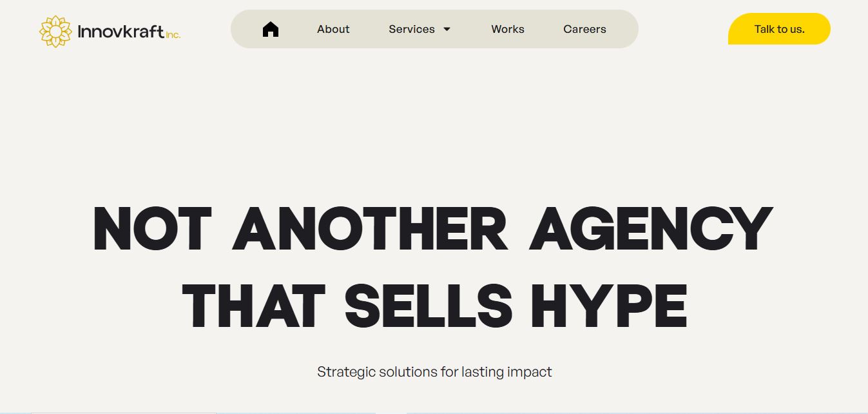Click the word ANOTHER in headline
The height and width of the screenshot is (414, 868).
[x=371, y=229]
